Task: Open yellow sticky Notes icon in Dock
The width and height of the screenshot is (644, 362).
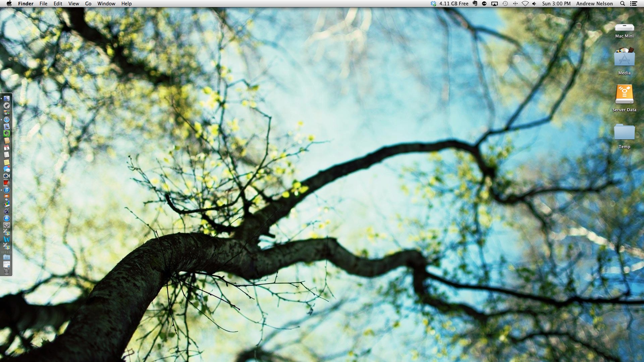Action: coord(6,162)
